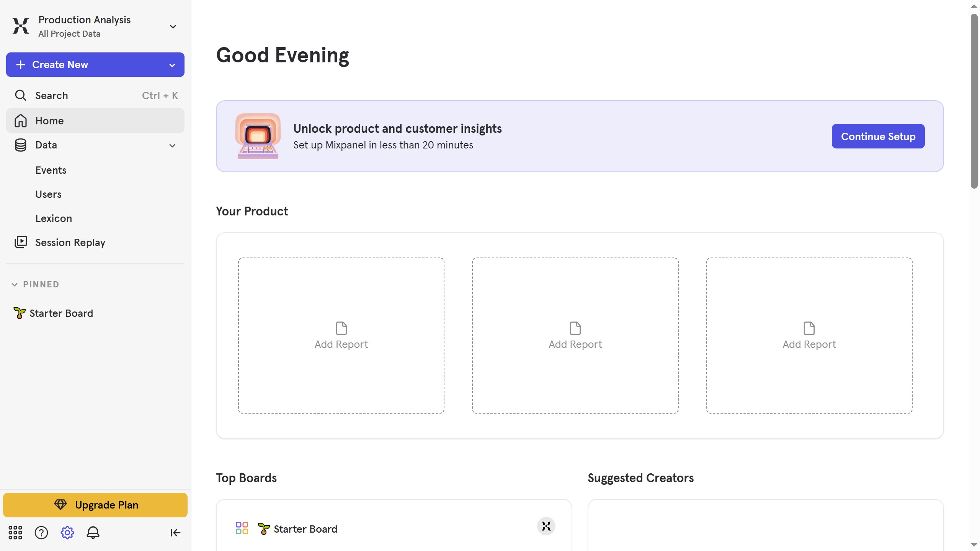Open the settings gear icon
The image size is (980, 551).
pyautogui.click(x=67, y=532)
